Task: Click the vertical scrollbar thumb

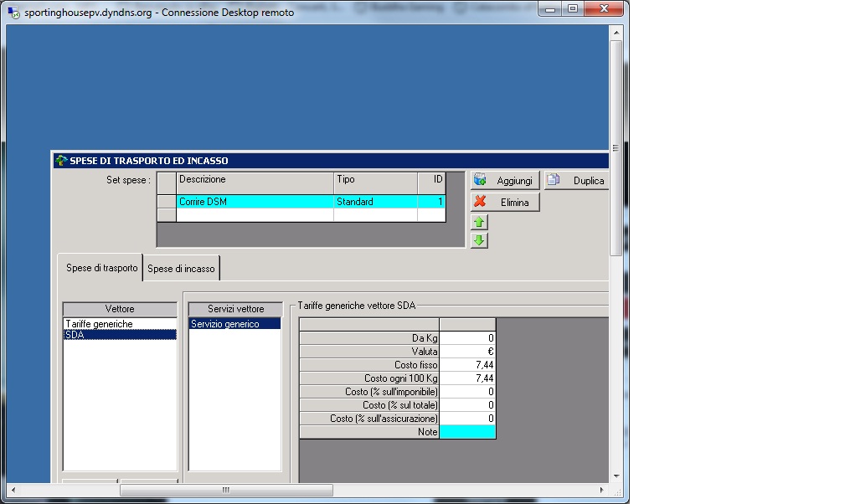Action: click(x=616, y=147)
